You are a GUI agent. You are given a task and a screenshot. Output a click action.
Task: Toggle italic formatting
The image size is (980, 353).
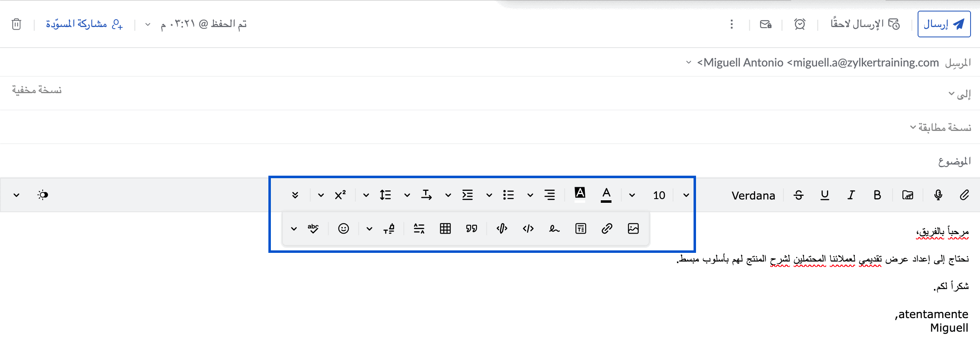(x=851, y=195)
